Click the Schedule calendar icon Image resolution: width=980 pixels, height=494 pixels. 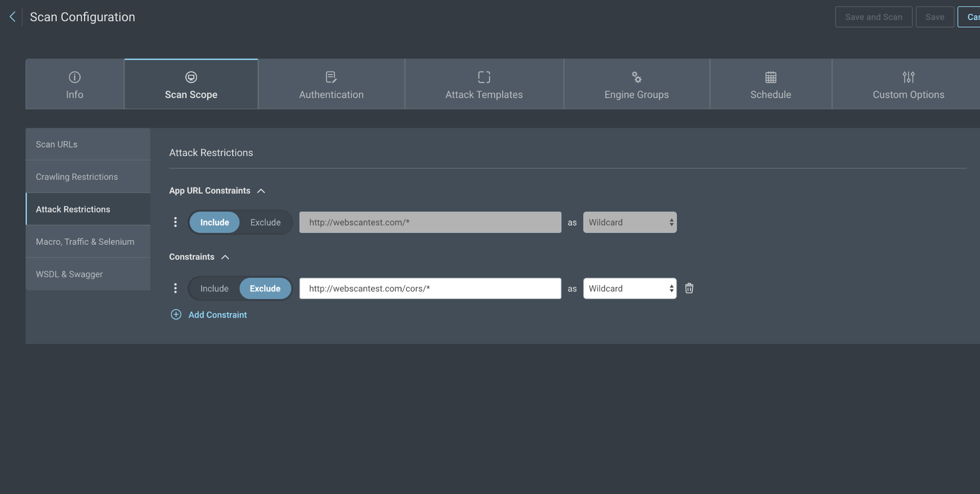coord(771,77)
